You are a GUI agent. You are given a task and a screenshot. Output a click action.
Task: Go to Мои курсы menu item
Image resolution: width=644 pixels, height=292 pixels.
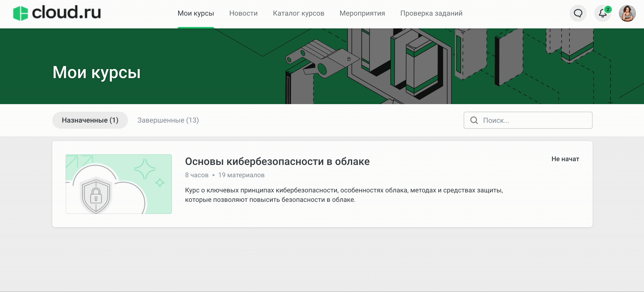(x=195, y=13)
